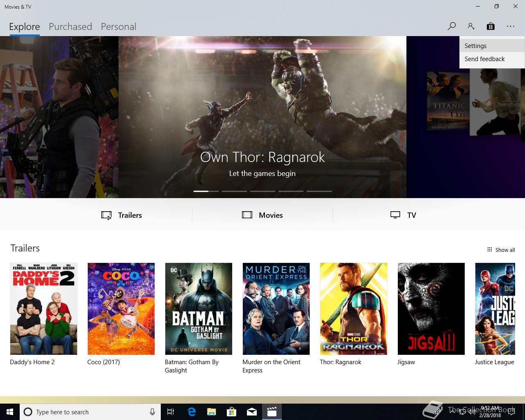This screenshot has width=525, height=420.
Task: Open the Movies category button
Action: coord(262,215)
